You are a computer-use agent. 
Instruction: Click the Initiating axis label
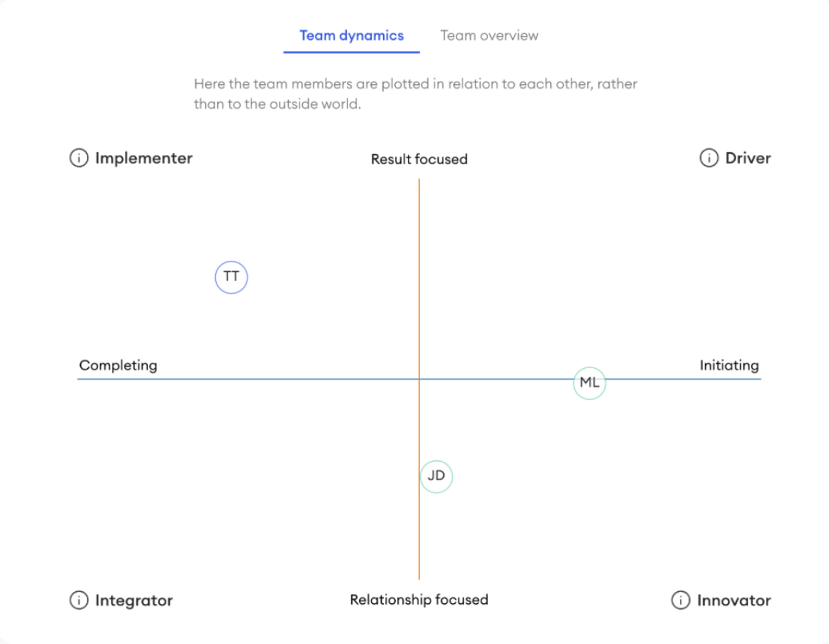click(x=729, y=365)
